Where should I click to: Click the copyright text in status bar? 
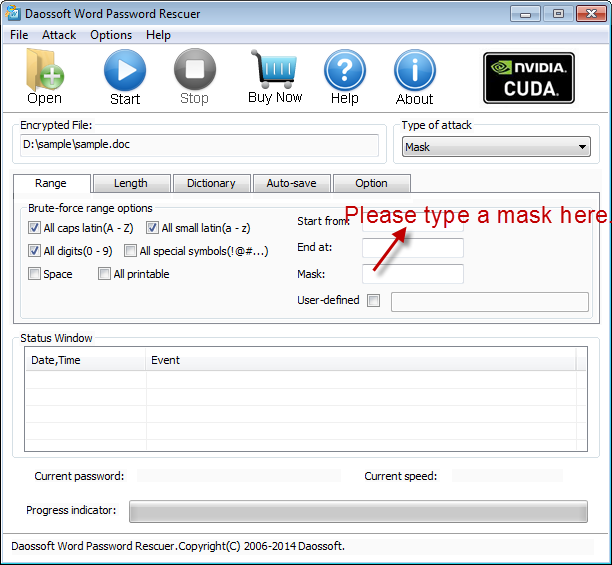coord(178,546)
